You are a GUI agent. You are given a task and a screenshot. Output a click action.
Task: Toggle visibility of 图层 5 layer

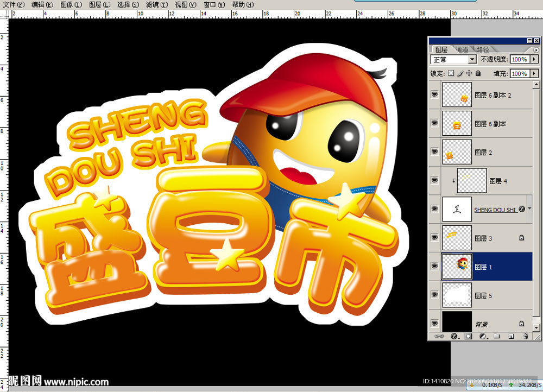click(x=434, y=295)
